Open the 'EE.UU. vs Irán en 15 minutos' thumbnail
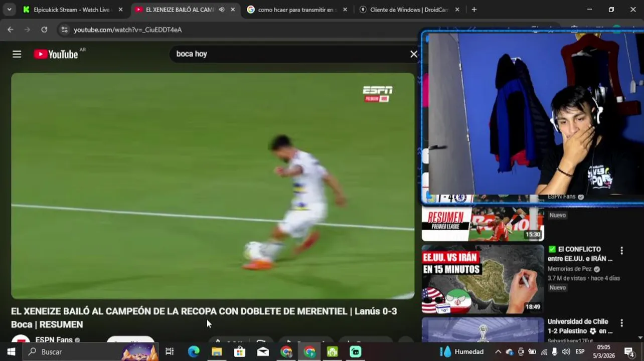 (482, 279)
